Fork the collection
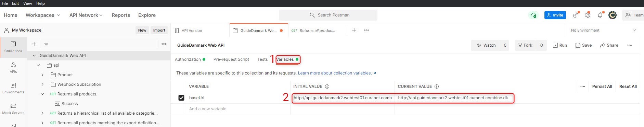The image size is (644, 127). [525, 45]
